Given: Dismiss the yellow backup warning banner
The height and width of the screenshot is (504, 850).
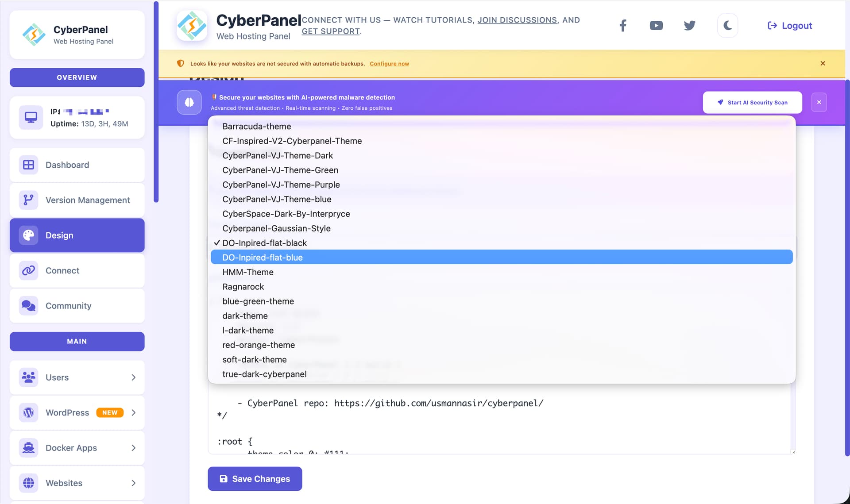Looking at the screenshot, I should coord(823,63).
